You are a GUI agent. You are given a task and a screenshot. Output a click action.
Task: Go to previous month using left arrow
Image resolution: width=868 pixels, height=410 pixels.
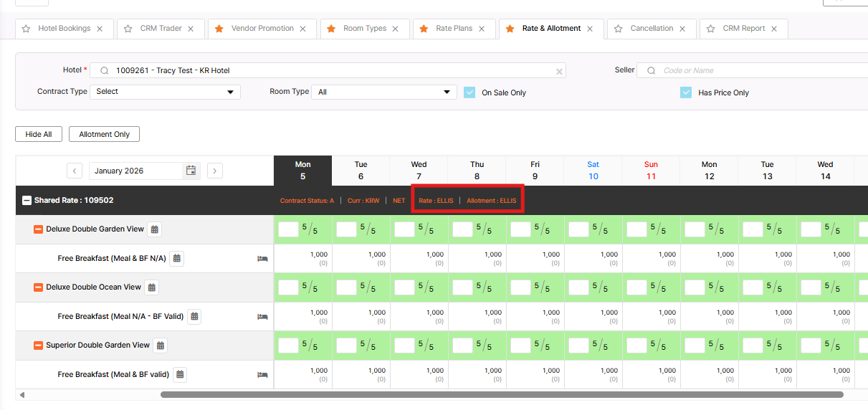(x=75, y=171)
